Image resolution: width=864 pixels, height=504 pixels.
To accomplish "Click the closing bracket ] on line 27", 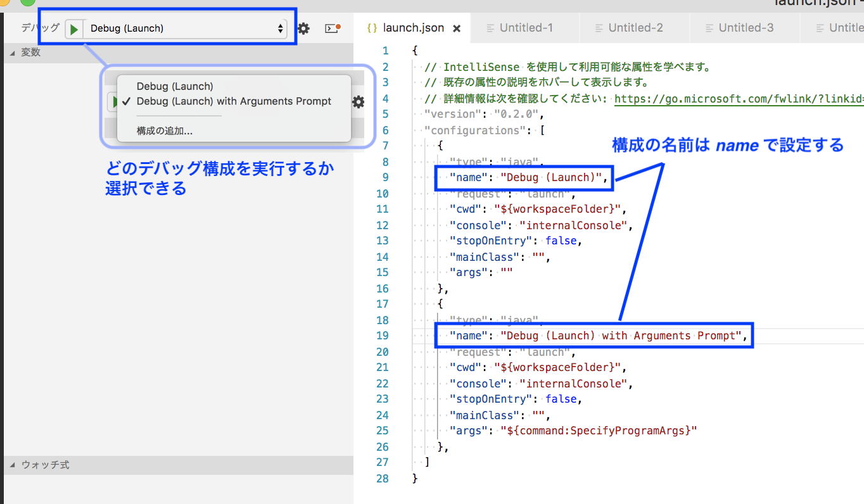I will click(x=428, y=462).
